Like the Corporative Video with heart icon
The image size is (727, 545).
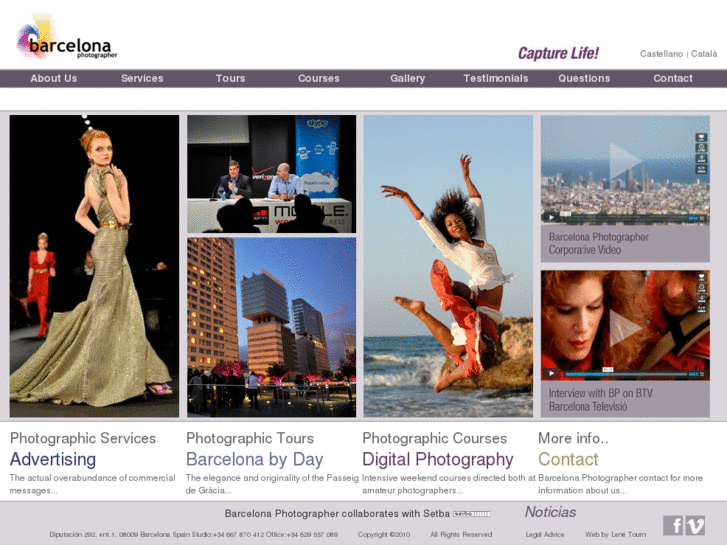click(x=701, y=137)
